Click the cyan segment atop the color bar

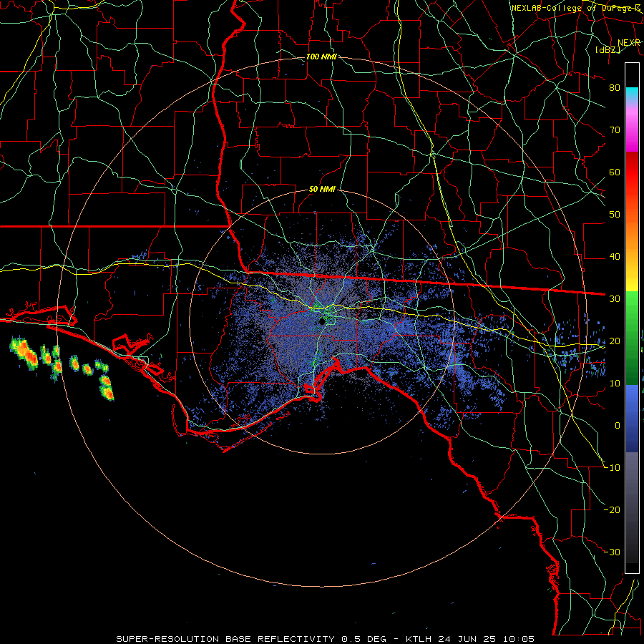point(632,95)
